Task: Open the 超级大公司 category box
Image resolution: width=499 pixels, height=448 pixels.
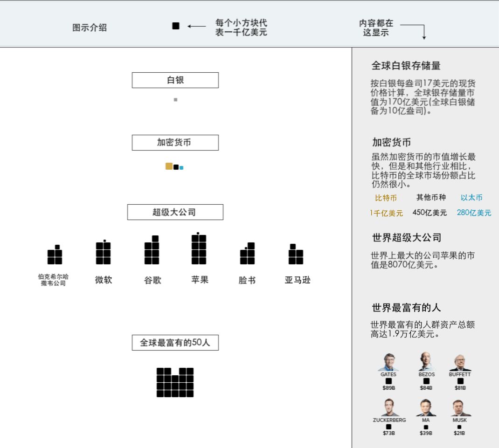Action: click(x=175, y=212)
